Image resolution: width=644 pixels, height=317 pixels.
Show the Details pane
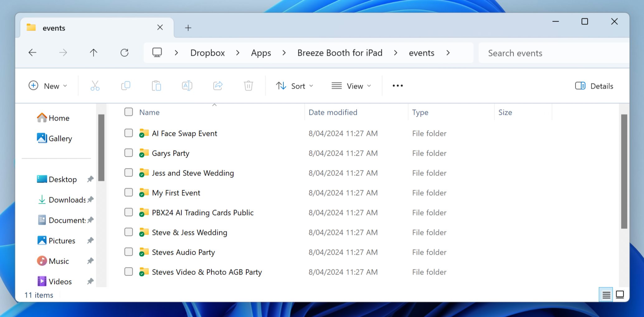pos(594,86)
